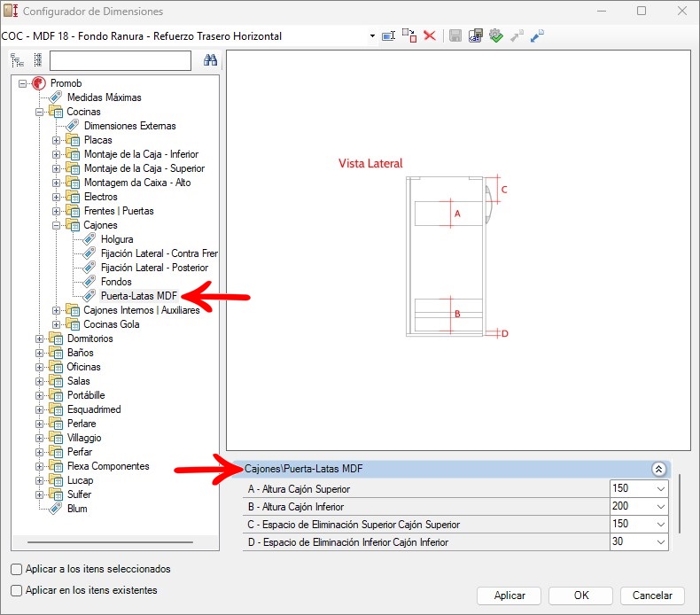This screenshot has width=700, height=615.
Task: Click the save-as icon with 'ab' label
Action: tap(476, 35)
